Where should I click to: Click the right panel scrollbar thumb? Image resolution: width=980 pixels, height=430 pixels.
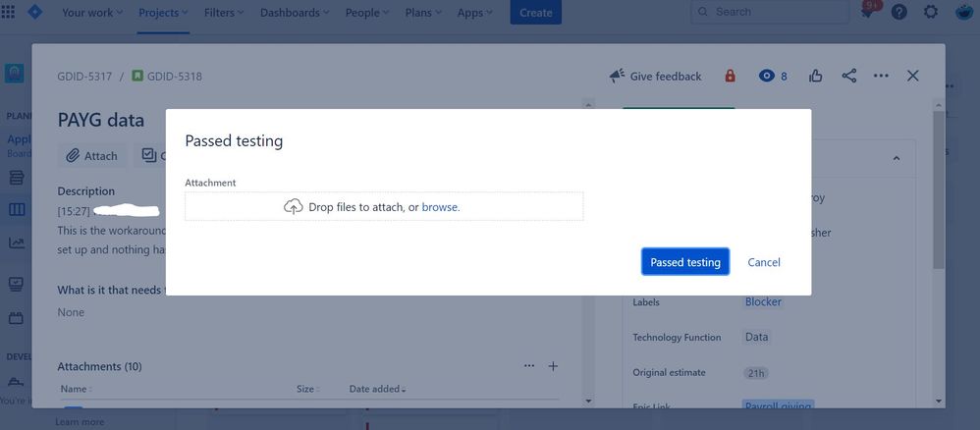pyautogui.click(x=938, y=190)
